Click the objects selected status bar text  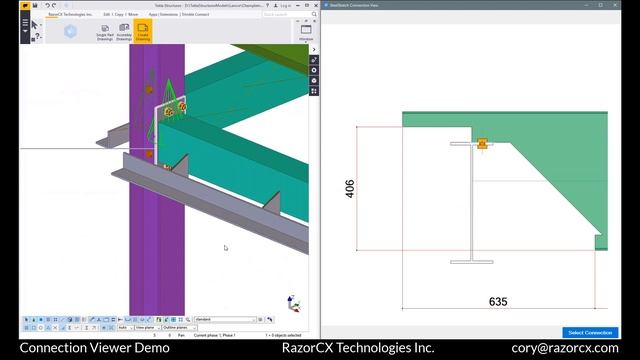(283, 335)
